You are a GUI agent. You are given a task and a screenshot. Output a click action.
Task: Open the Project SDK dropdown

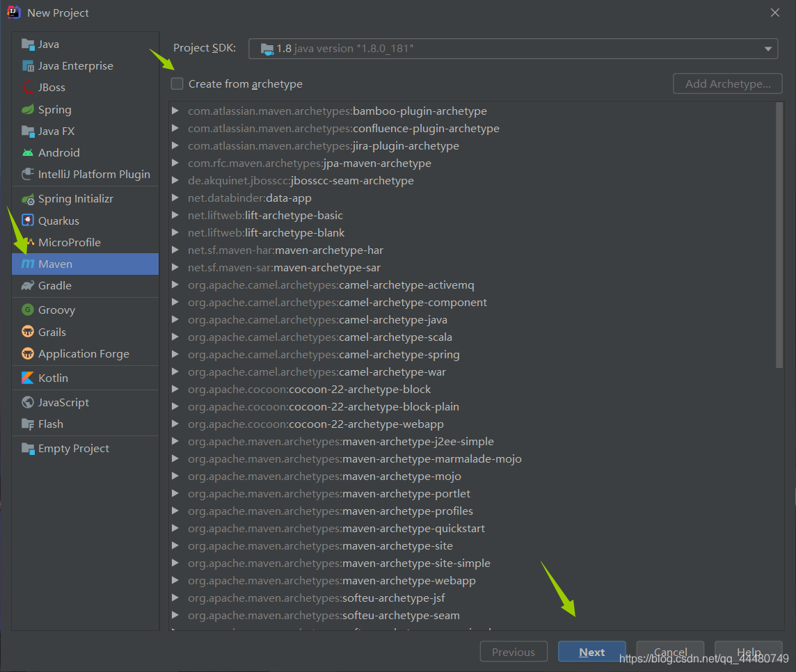[x=767, y=49]
